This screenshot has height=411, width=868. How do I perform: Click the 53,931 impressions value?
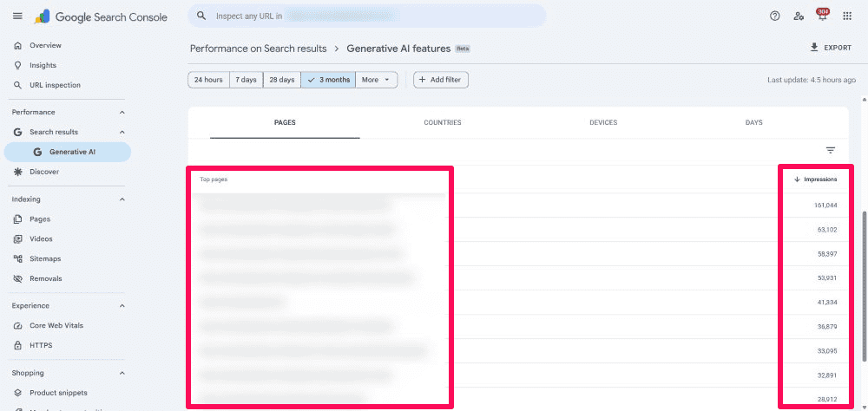tap(827, 278)
